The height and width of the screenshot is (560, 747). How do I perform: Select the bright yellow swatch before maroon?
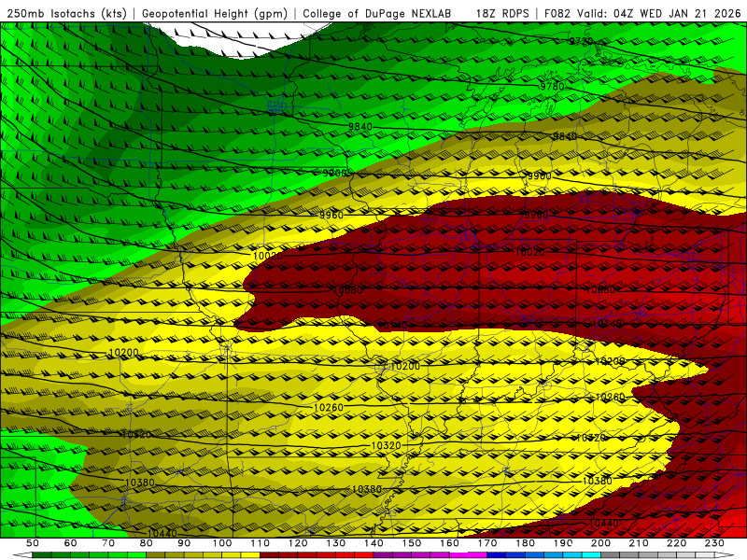coord(250,555)
